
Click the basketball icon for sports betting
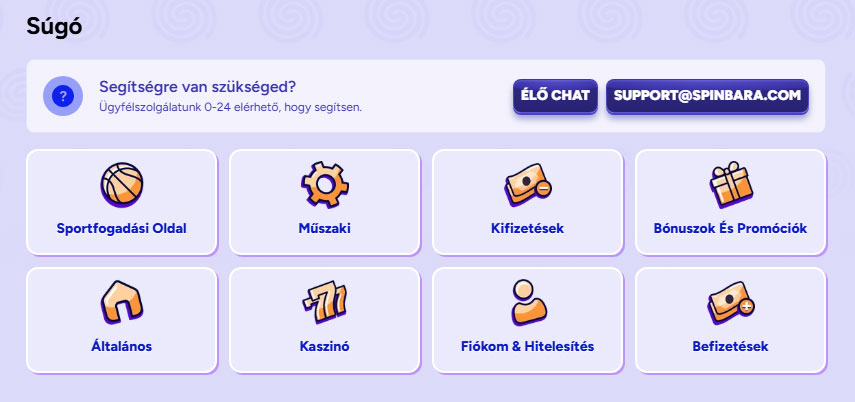[122, 183]
